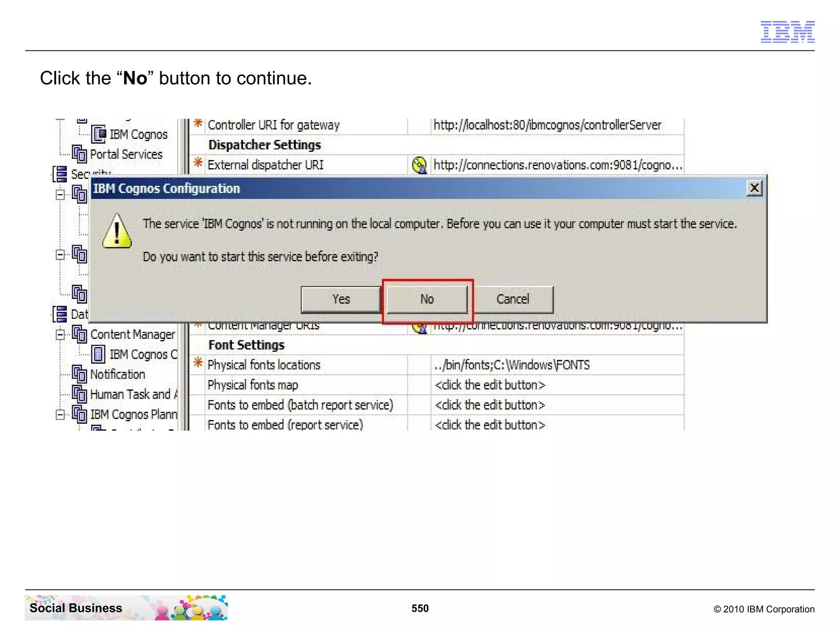Image resolution: width=840 pixels, height=630 pixels.
Task: Select the Portal Services node icon
Action: coord(80,154)
